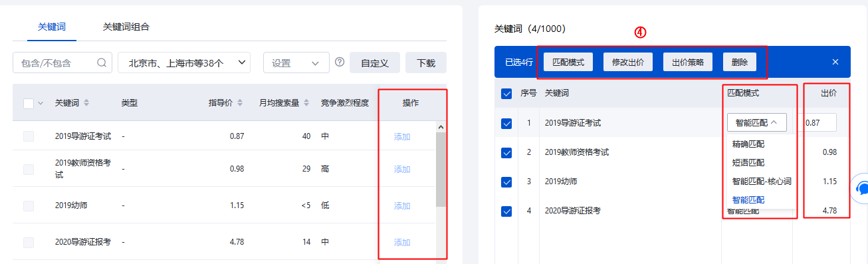The image size is (868, 264).
Task: Sort by 关键词 column arrows
Action: pos(86,103)
